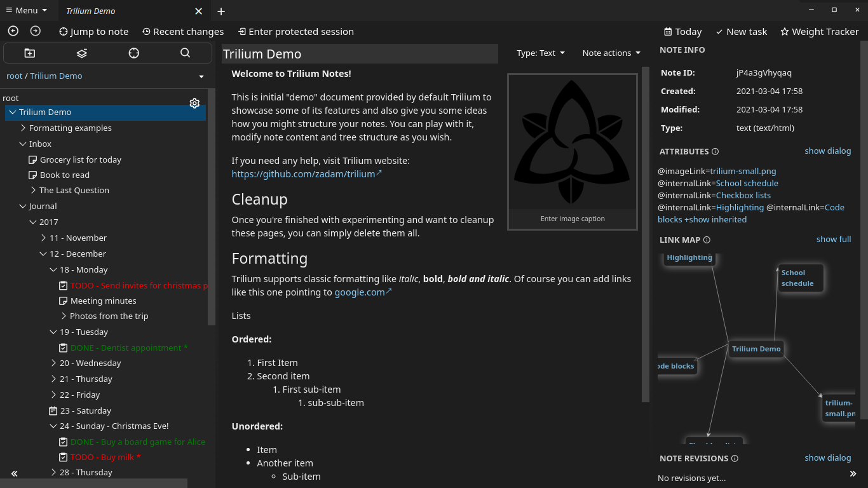Open the School schedule attribute link
This screenshot has width=868, height=488.
(747, 183)
